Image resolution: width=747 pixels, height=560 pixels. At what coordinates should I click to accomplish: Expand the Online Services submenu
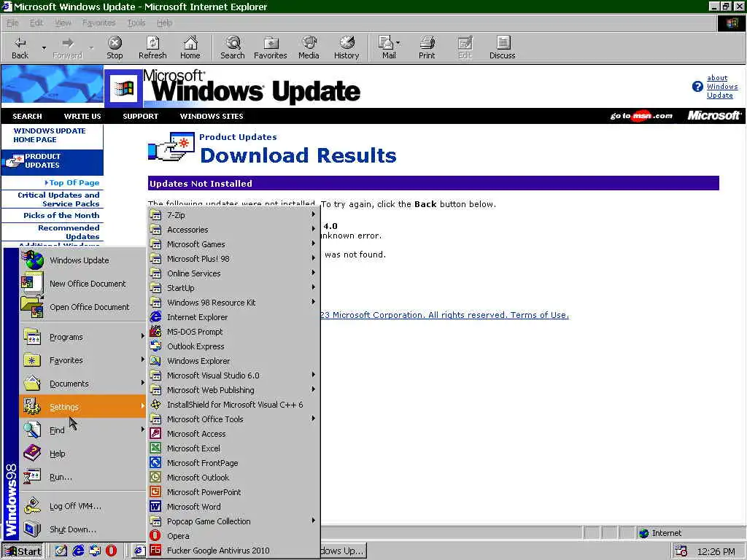[x=233, y=273]
